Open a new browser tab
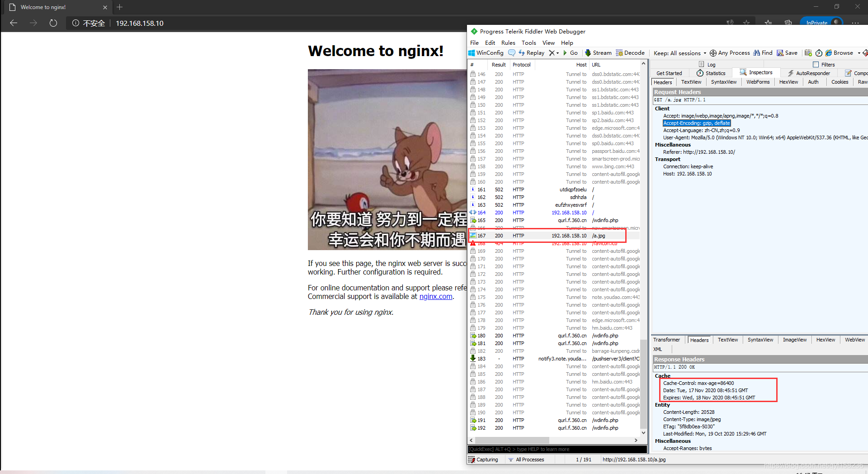Image resolution: width=868 pixels, height=474 pixels. (120, 7)
